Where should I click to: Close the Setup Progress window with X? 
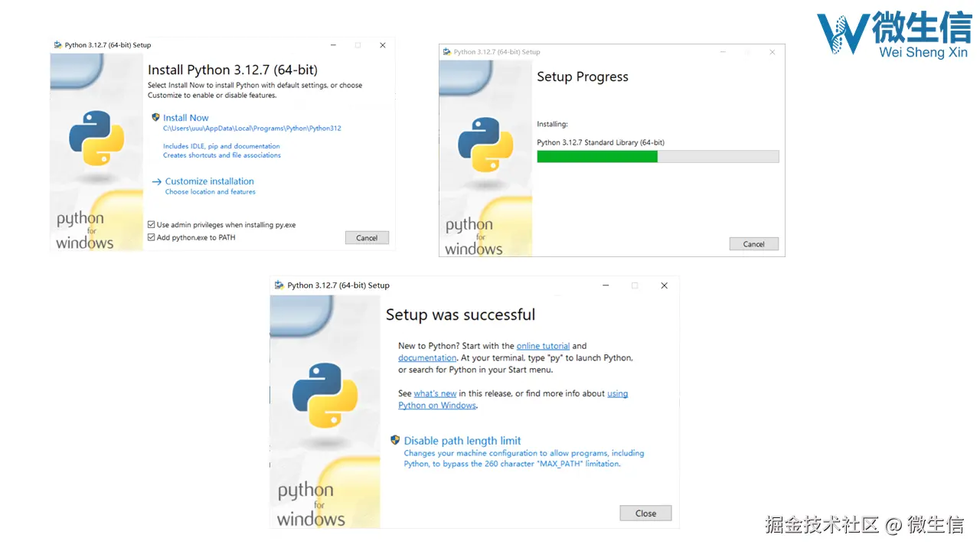(x=772, y=52)
